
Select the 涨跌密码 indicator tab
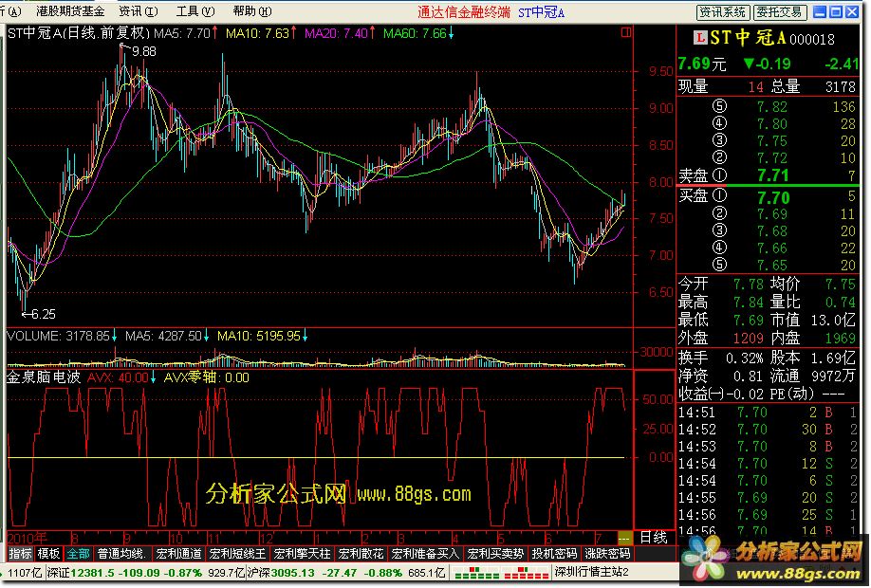tap(607, 554)
